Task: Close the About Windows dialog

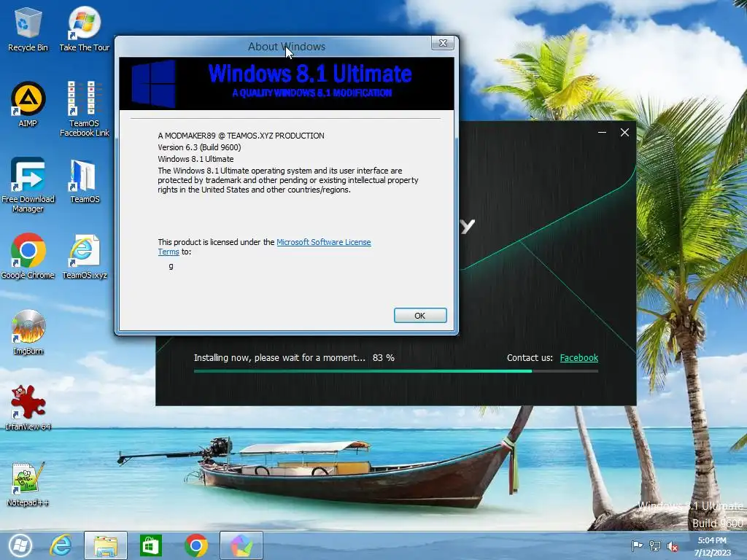Action: pyautogui.click(x=443, y=43)
